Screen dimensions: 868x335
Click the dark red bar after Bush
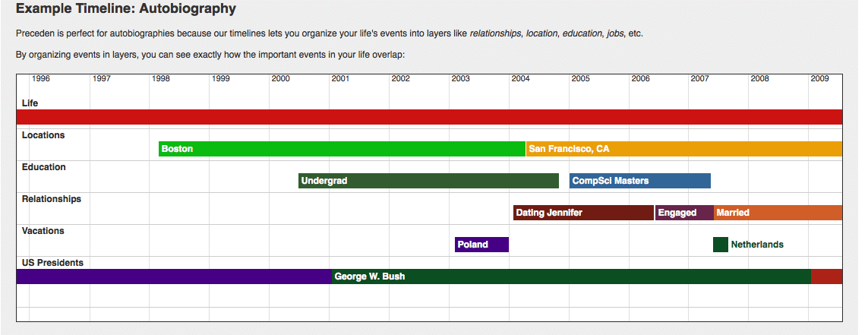[826, 277]
